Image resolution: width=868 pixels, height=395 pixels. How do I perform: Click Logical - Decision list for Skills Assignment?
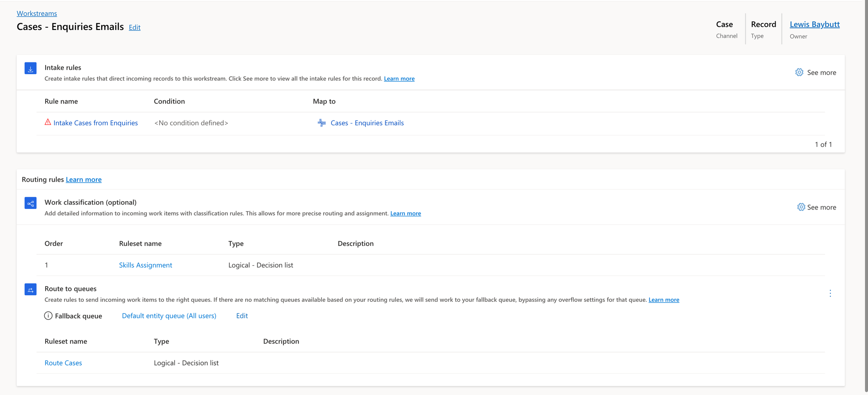click(261, 265)
